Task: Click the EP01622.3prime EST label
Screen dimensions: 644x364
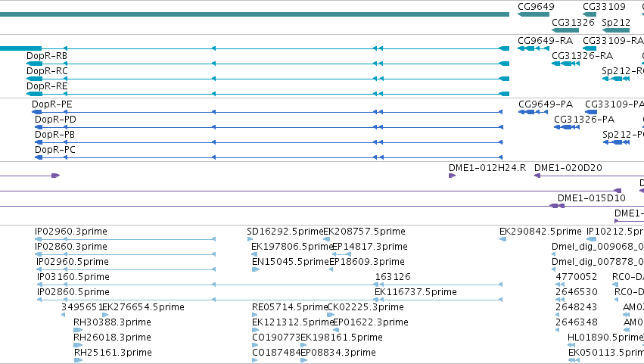Action: [371, 322]
